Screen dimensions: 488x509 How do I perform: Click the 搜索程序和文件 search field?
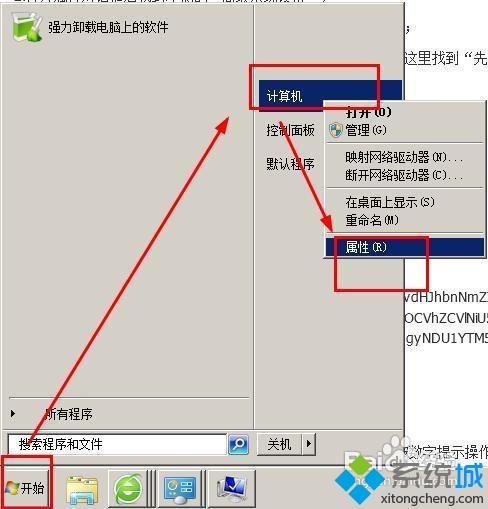117,444
